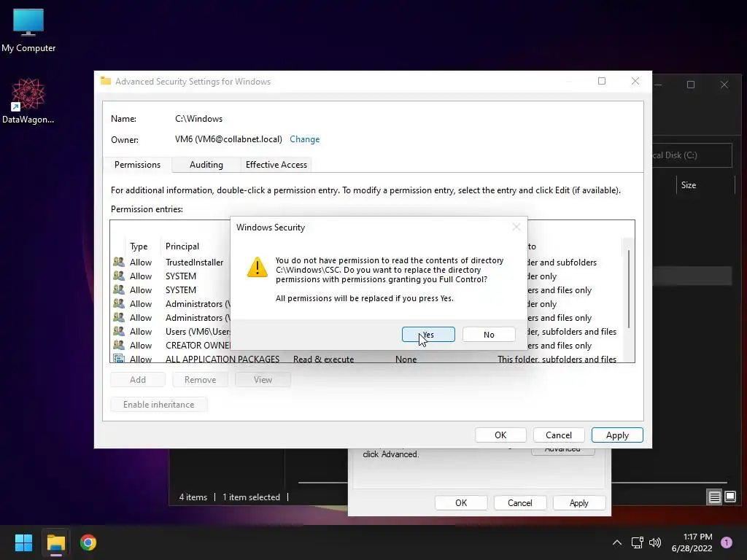Click the Add button
747x560 pixels.
[x=138, y=379]
